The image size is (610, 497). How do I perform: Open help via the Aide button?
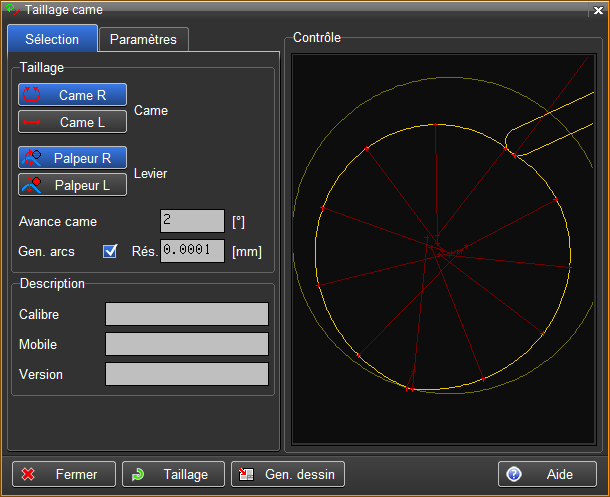(x=546, y=474)
